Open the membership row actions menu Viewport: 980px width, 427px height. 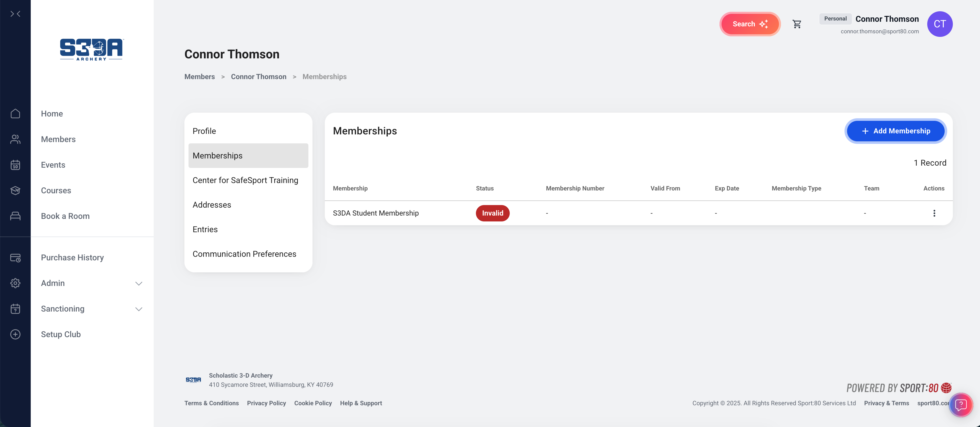click(x=934, y=213)
